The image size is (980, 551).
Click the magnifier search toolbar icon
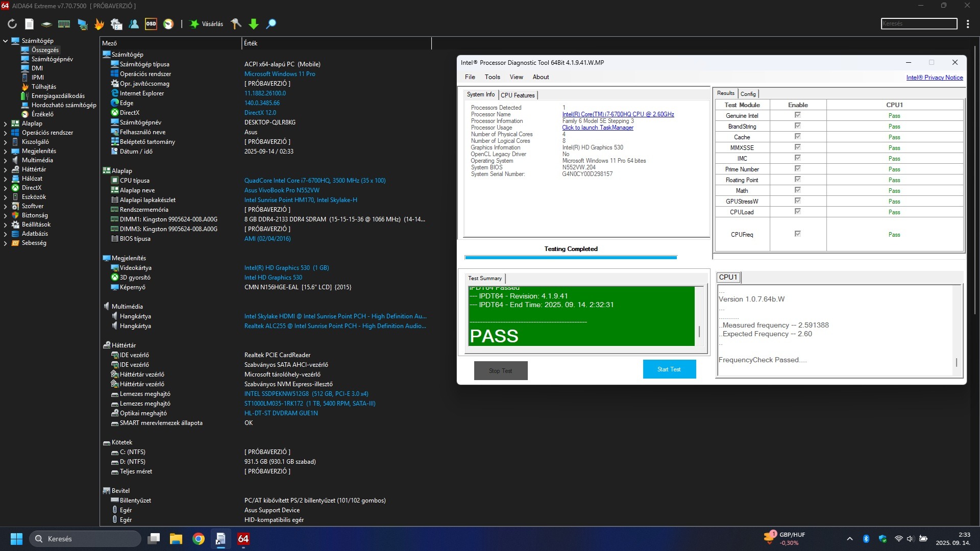tap(272, 24)
